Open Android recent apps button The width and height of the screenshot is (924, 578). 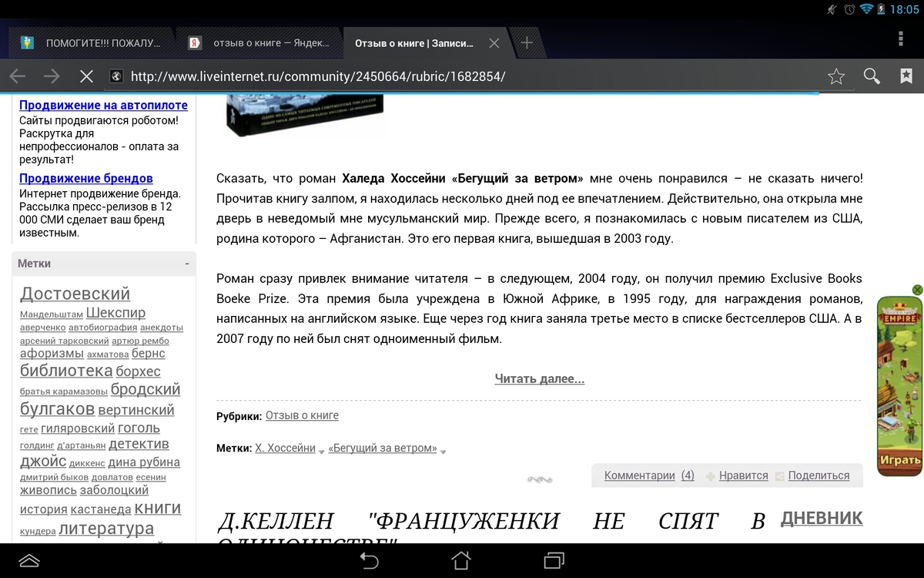554,560
